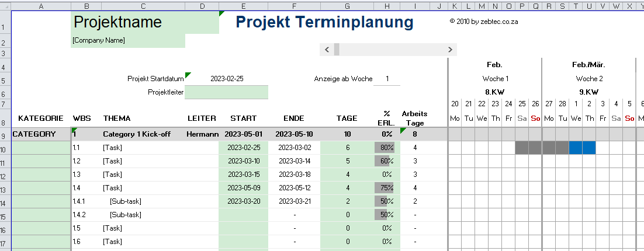Viewport: 644px width, 251px height.
Task: Click the Category 1 Kick-off row title
Action: pyautogui.click(x=137, y=134)
